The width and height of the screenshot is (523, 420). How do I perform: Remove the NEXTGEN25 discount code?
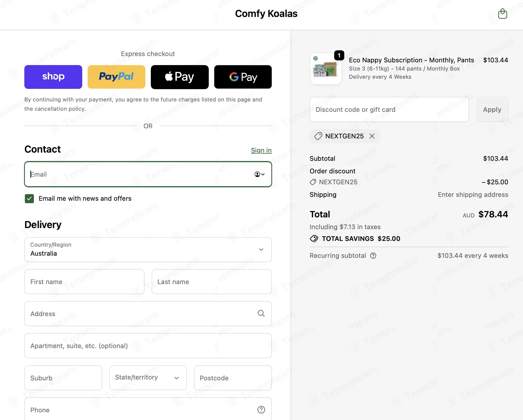point(372,136)
